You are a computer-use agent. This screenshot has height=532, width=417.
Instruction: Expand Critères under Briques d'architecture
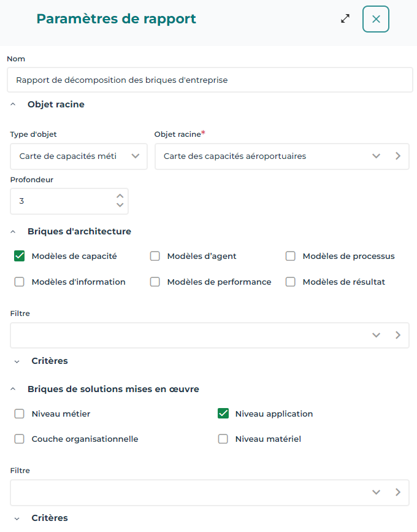[x=17, y=361]
